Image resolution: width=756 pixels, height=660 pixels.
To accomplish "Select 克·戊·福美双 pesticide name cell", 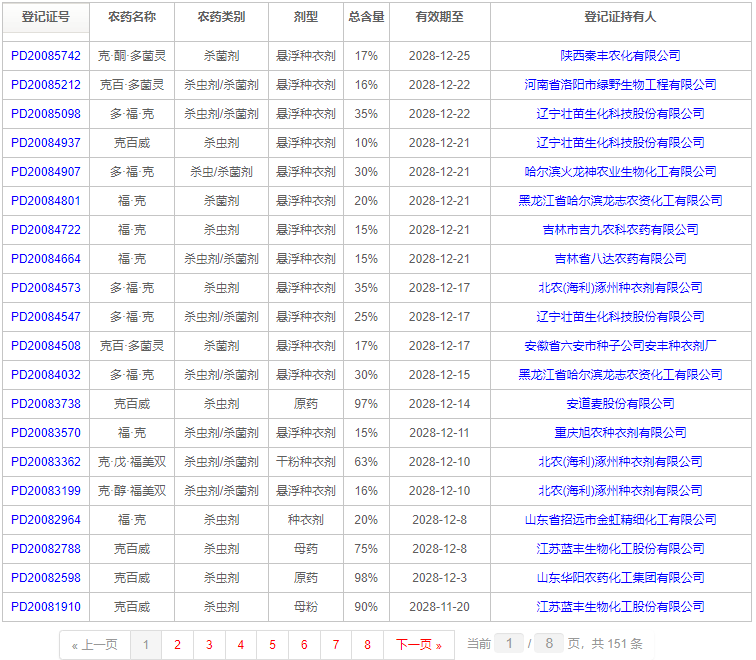I will pos(132,462).
